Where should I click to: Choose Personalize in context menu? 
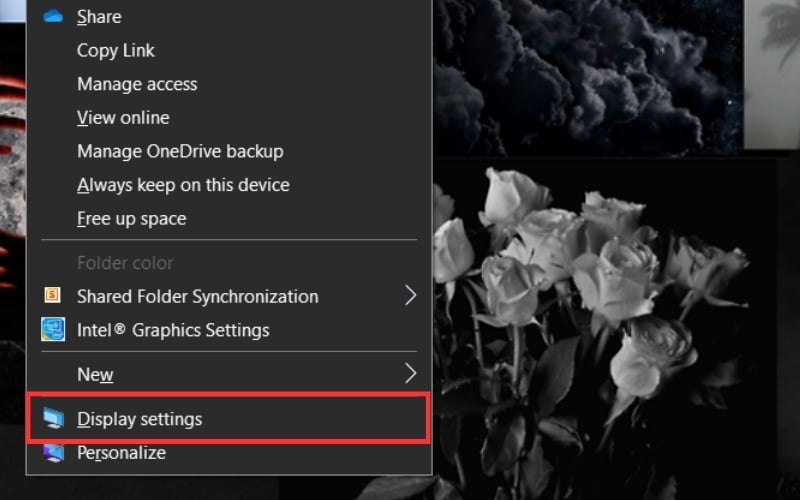tap(229, 453)
